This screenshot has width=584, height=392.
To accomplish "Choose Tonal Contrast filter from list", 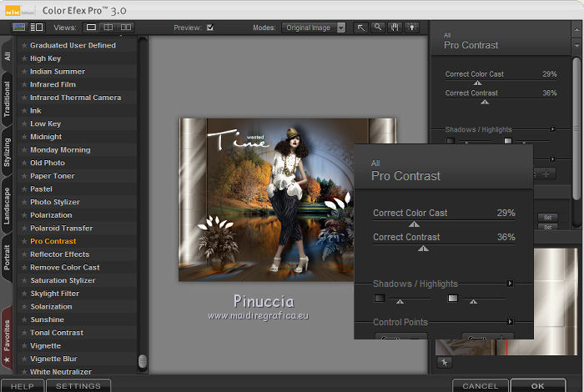I will coord(57,333).
